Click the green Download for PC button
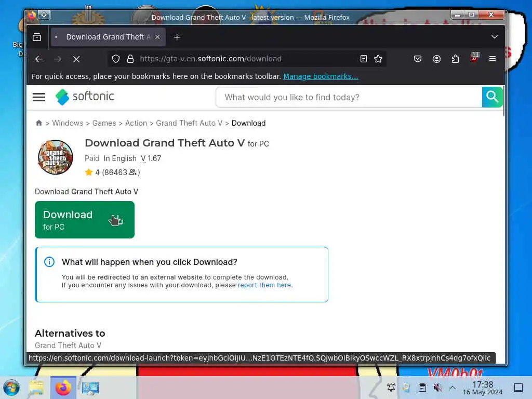The height and width of the screenshot is (399, 532). point(85,220)
